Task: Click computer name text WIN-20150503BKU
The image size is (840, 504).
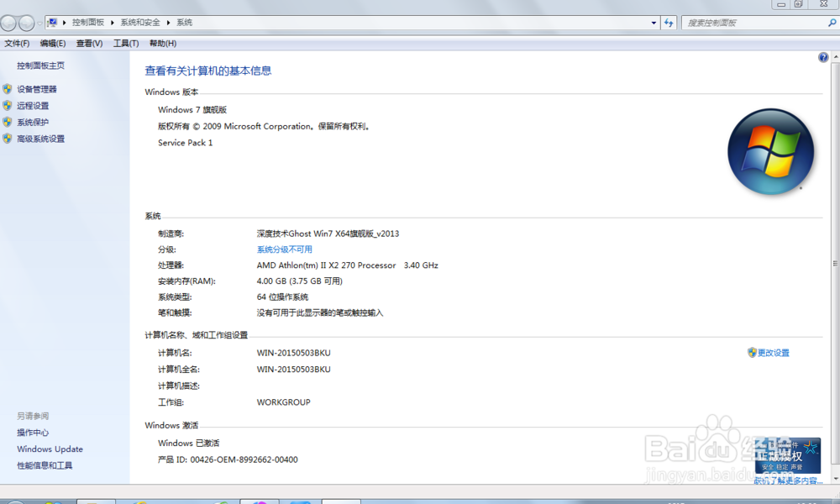Action: coord(293,353)
